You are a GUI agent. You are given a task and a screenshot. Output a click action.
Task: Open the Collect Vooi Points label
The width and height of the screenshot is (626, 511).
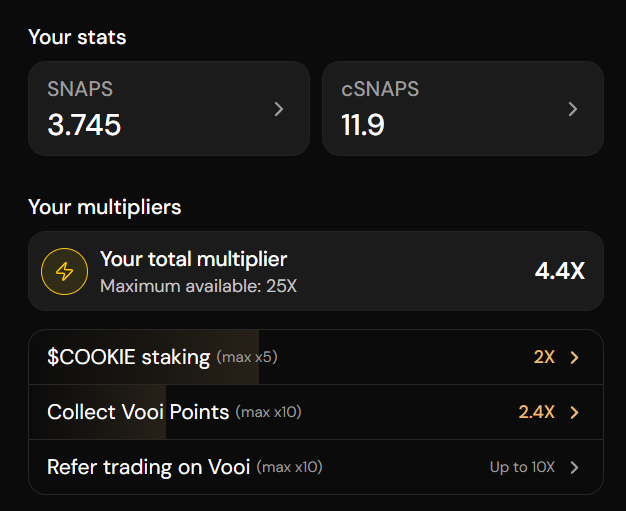coord(138,412)
